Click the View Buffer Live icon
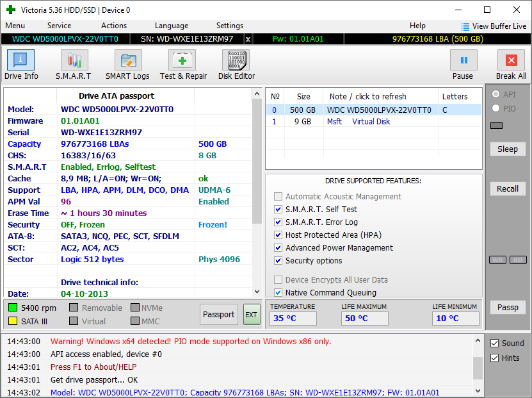Viewport: 532px width, 398px height. 465,26
